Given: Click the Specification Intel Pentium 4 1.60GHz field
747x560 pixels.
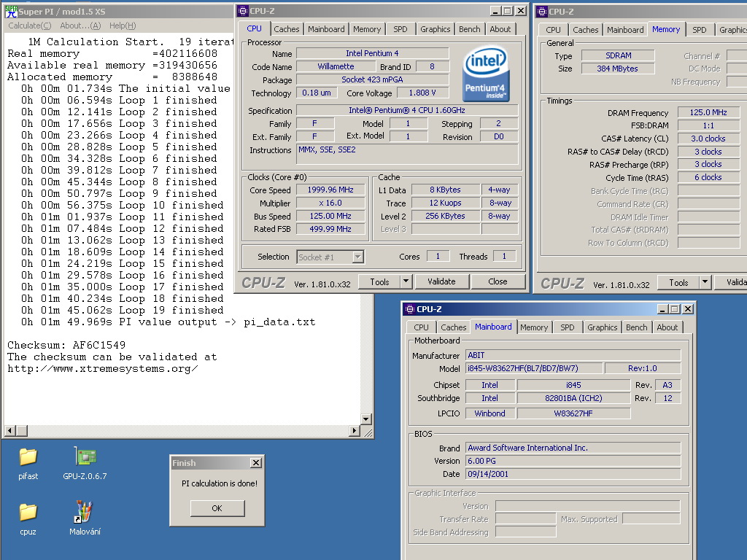Looking at the screenshot, I should tap(407, 110).
